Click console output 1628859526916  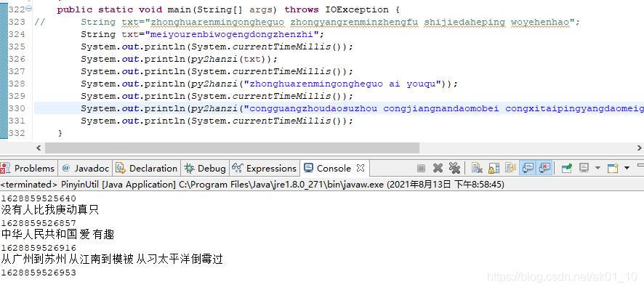pos(39,248)
